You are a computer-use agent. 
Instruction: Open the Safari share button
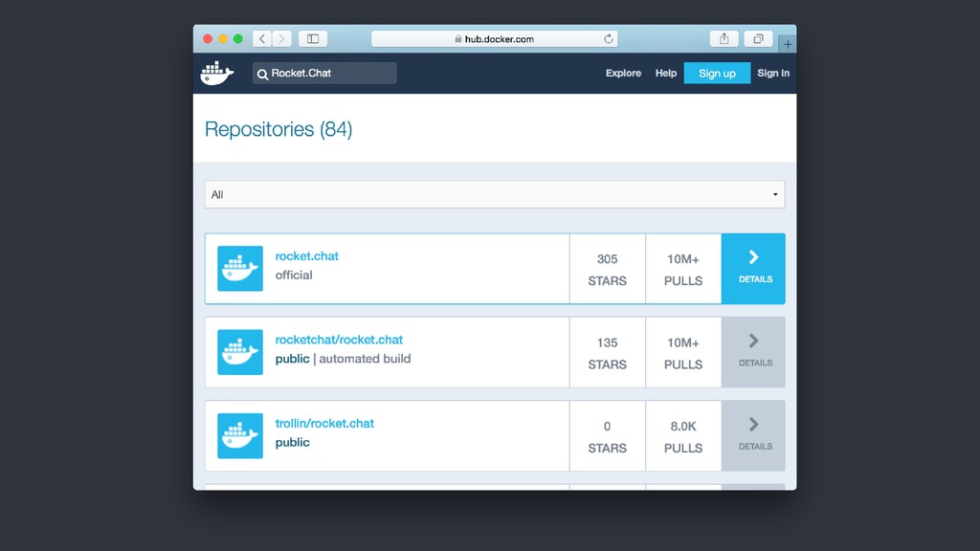[724, 38]
